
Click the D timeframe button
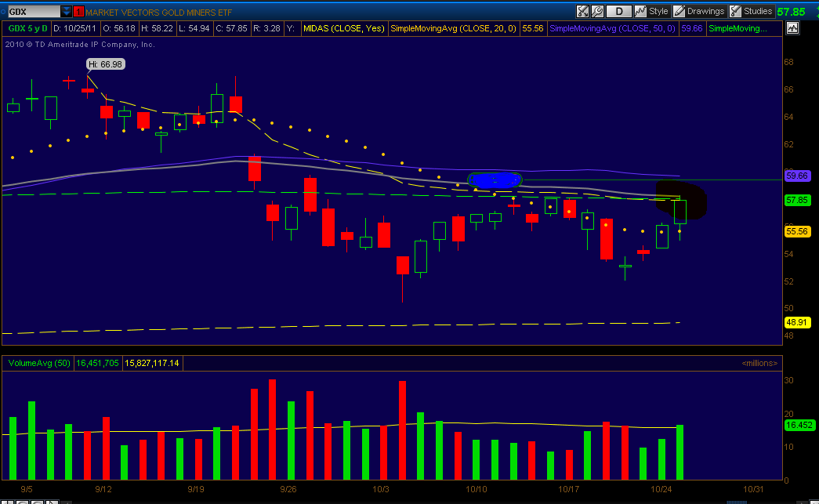point(619,11)
